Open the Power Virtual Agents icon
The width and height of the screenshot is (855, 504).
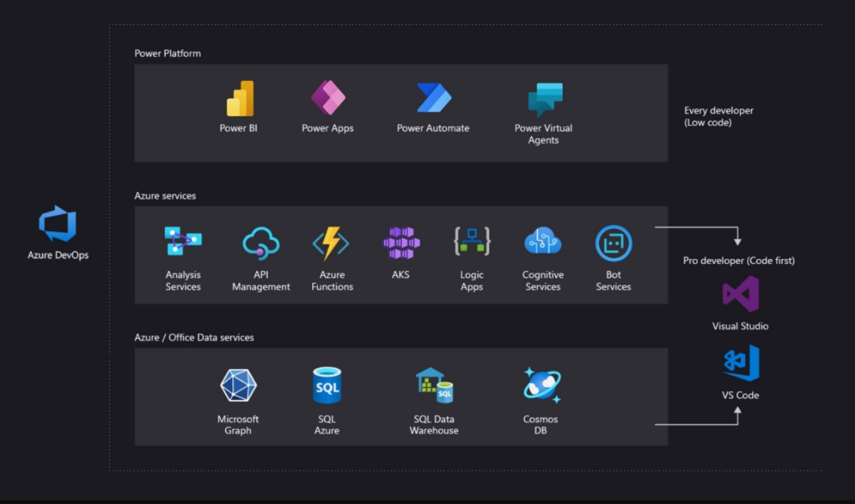(x=544, y=99)
